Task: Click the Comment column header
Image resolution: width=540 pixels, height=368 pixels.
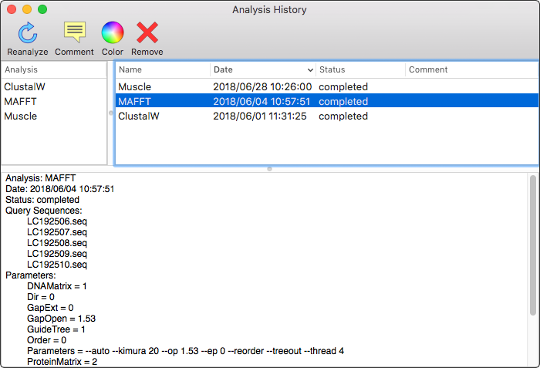Action: coord(472,70)
